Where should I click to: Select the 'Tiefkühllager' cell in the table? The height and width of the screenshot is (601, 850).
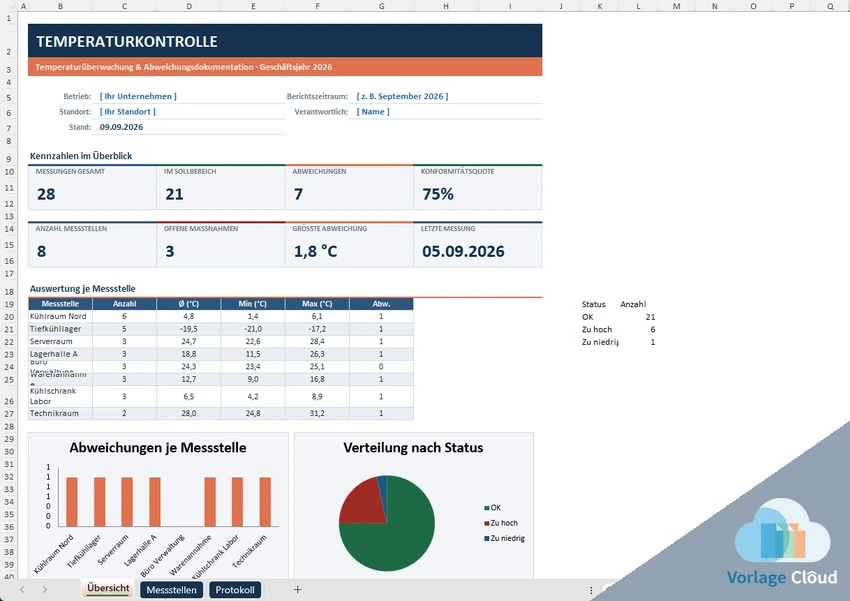[60, 329]
